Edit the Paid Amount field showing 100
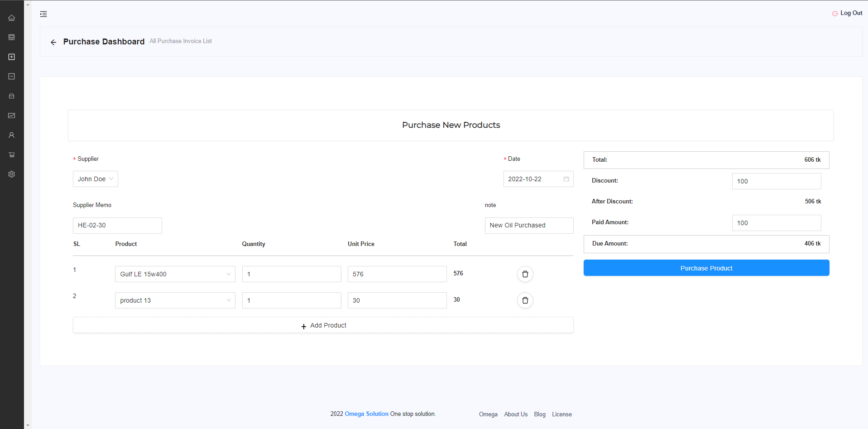The image size is (868, 429). [x=776, y=223]
